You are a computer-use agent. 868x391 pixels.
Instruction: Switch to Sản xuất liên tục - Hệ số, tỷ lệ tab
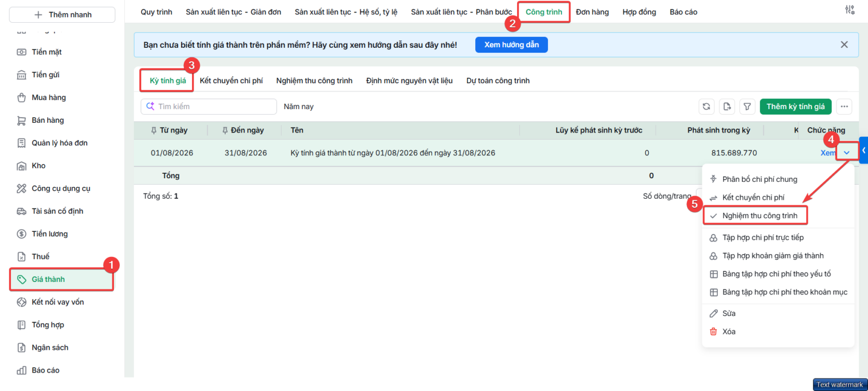346,12
